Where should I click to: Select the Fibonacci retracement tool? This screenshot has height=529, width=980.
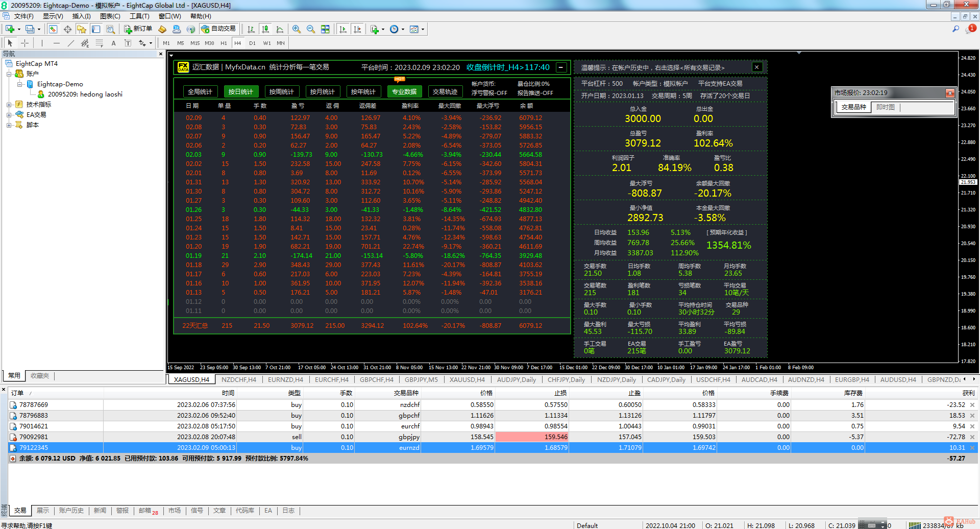coord(99,43)
